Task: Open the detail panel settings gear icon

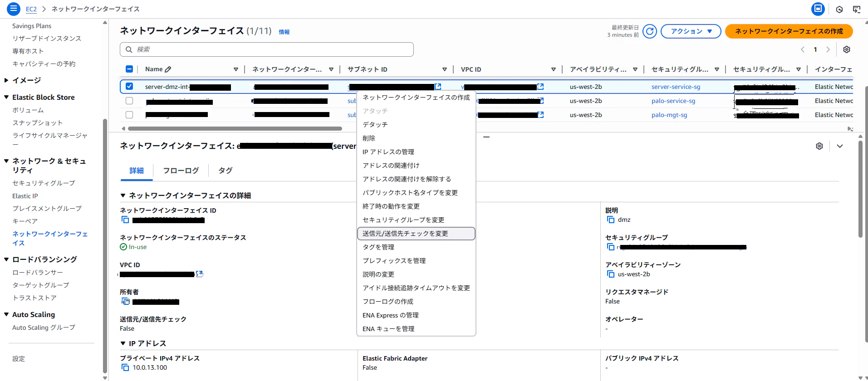Action: tap(819, 146)
